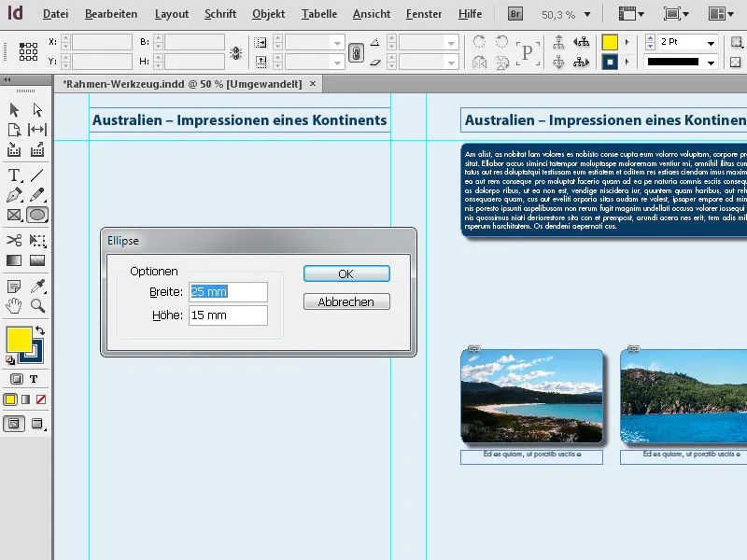This screenshot has width=747, height=560.
Task: Select the Gap tool
Action: click(x=37, y=130)
